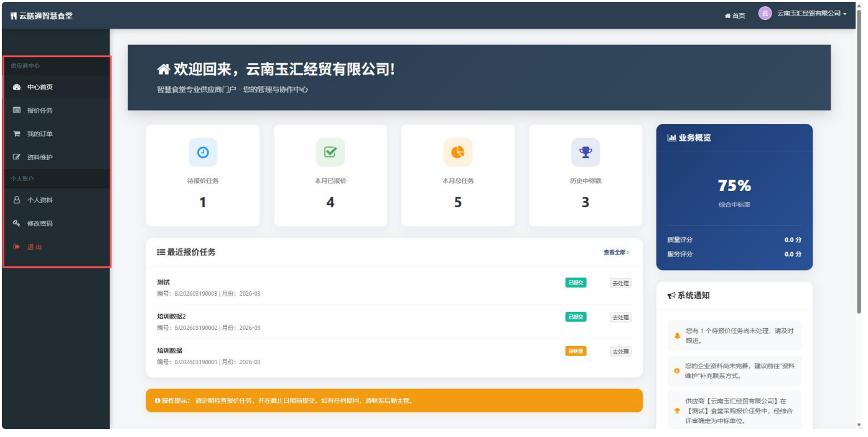Open 个人资料 in the sidebar
Screen dimensions: 868x437
[x=40, y=200]
